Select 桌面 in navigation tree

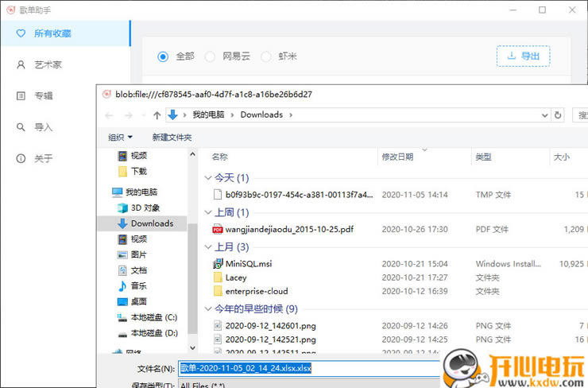pos(138,301)
